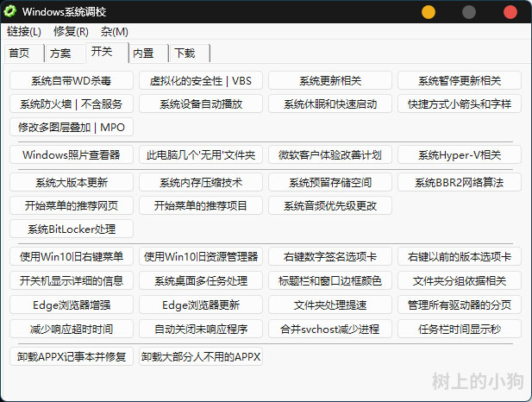
Task: Open the 修复(R) menu
Action: 71,32
